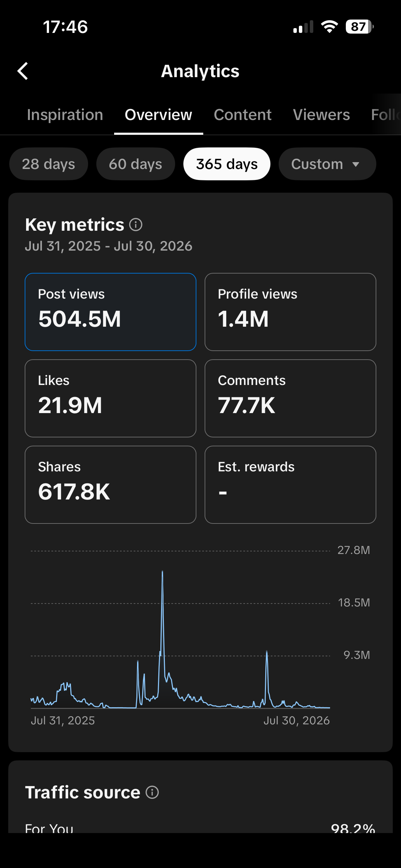Select the Profile views metric card
The image size is (401, 868).
click(x=290, y=312)
